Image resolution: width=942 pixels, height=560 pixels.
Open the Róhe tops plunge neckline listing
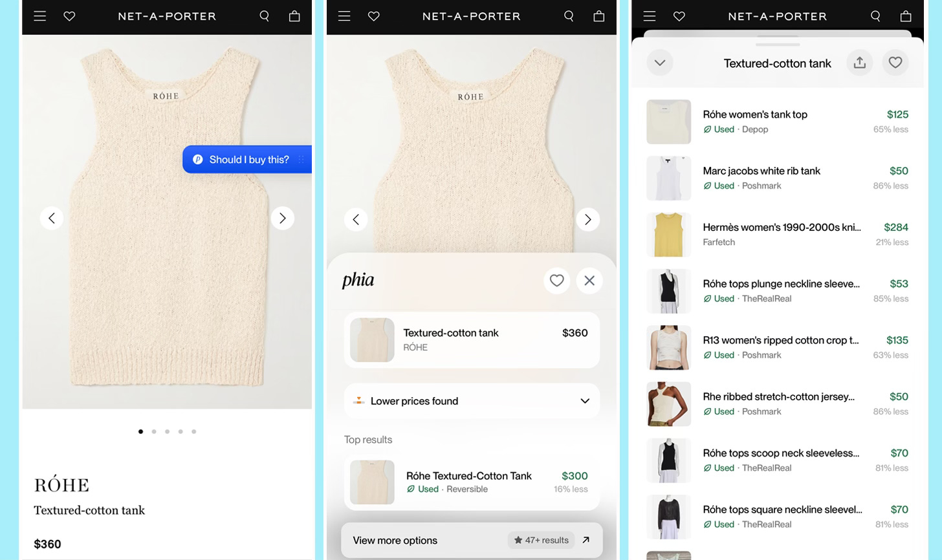[x=778, y=291]
